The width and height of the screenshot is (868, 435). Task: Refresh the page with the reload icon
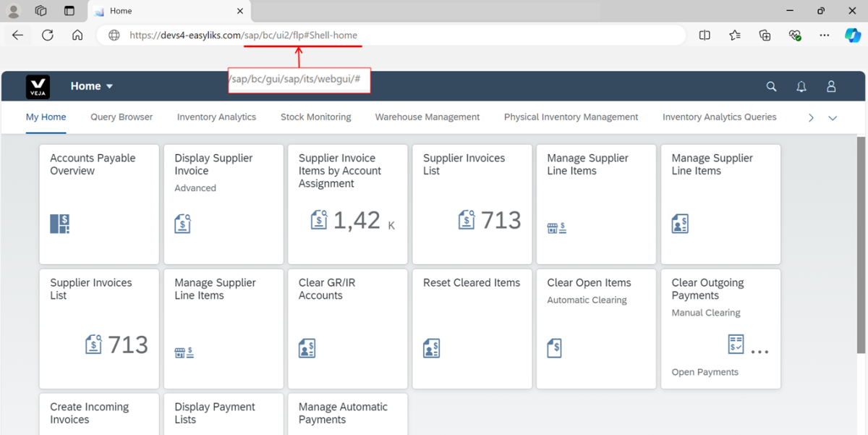click(46, 35)
